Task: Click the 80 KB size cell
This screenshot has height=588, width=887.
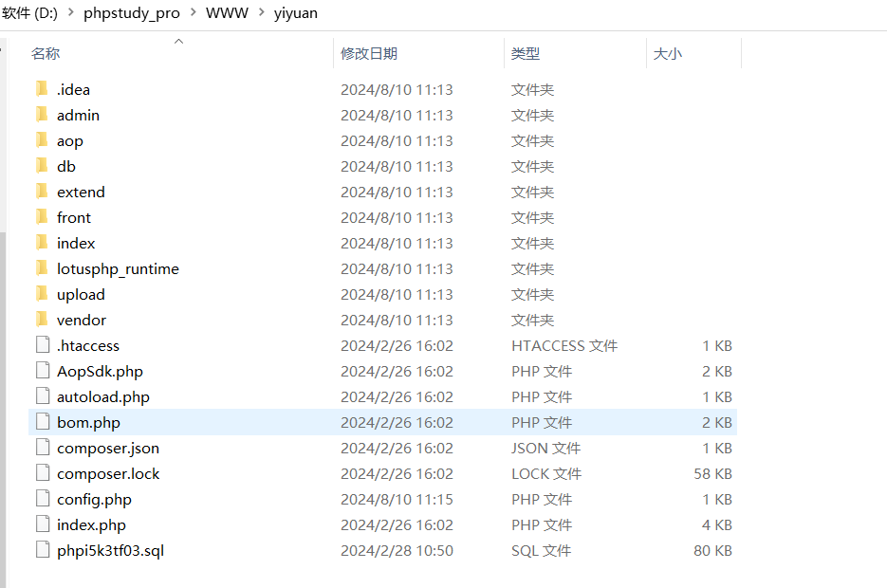Action: pyautogui.click(x=712, y=551)
